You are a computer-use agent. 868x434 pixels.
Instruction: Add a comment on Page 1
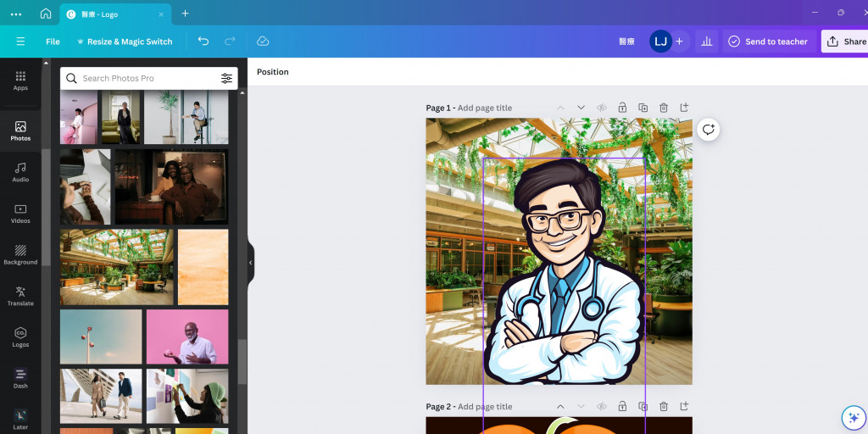click(708, 130)
